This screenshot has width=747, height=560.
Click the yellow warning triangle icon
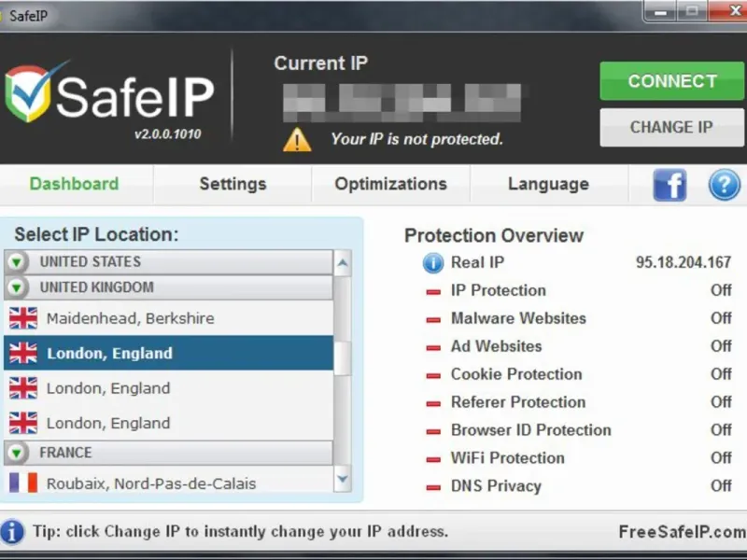tap(297, 139)
